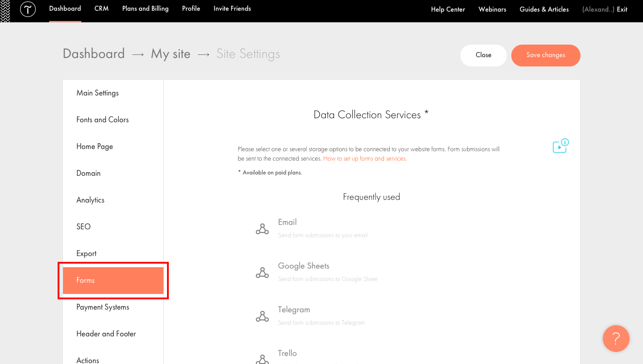Select the Google Sheets service title
This screenshot has width=643, height=364.
point(304,266)
